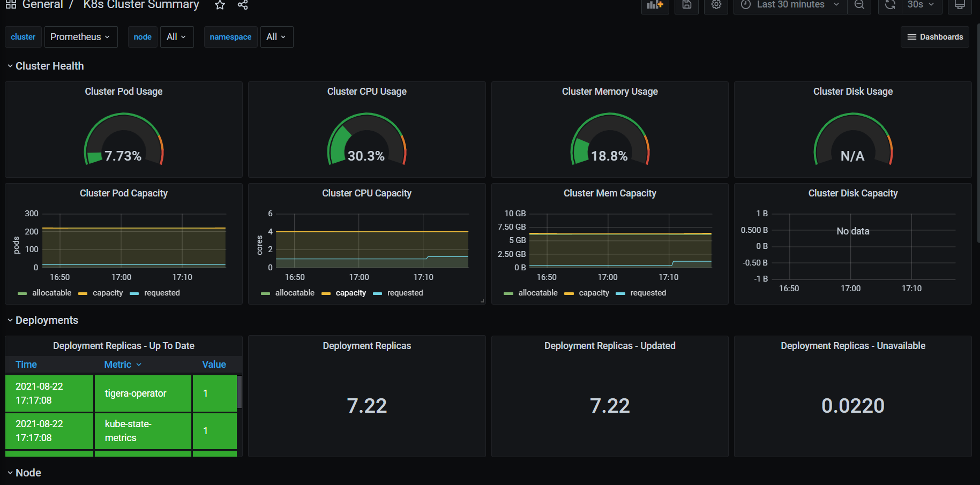980x485 pixels.
Task: Open Cluster Pod Usage panel title menu
Action: point(124,92)
